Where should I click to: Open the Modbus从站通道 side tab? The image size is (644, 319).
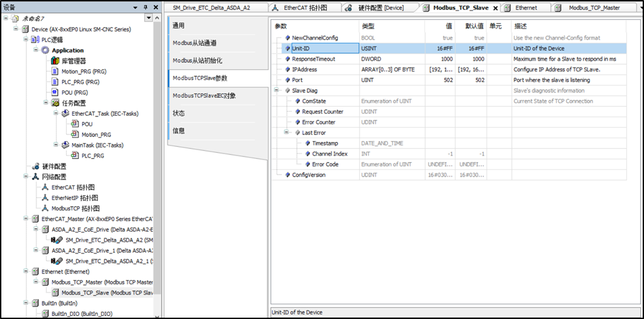tap(194, 43)
